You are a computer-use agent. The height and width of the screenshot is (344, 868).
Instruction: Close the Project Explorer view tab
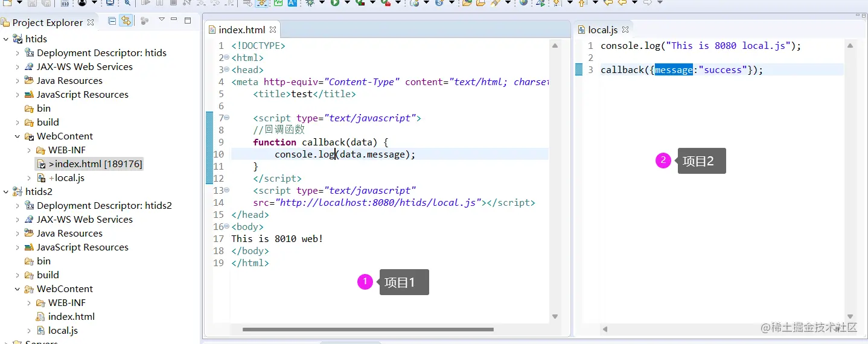(x=91, y=22)
